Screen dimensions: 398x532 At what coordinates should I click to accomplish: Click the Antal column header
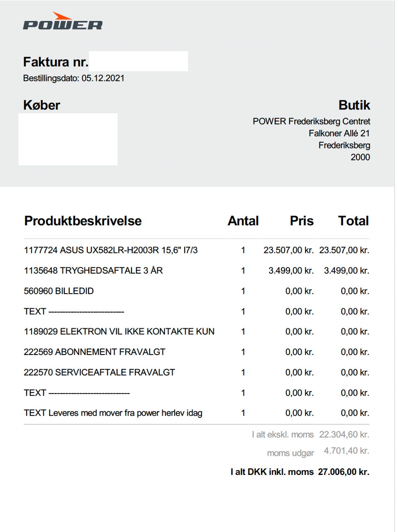(x=243, y=221)
